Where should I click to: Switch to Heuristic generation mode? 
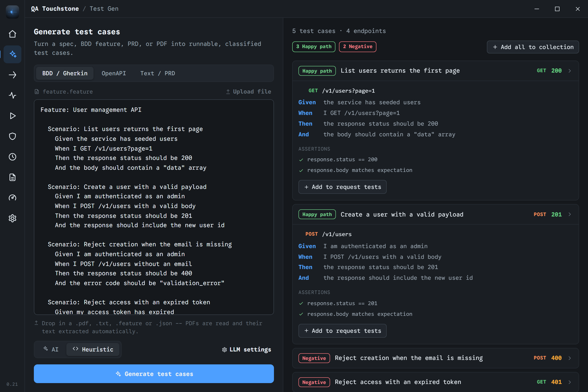[x=93, y=349]
